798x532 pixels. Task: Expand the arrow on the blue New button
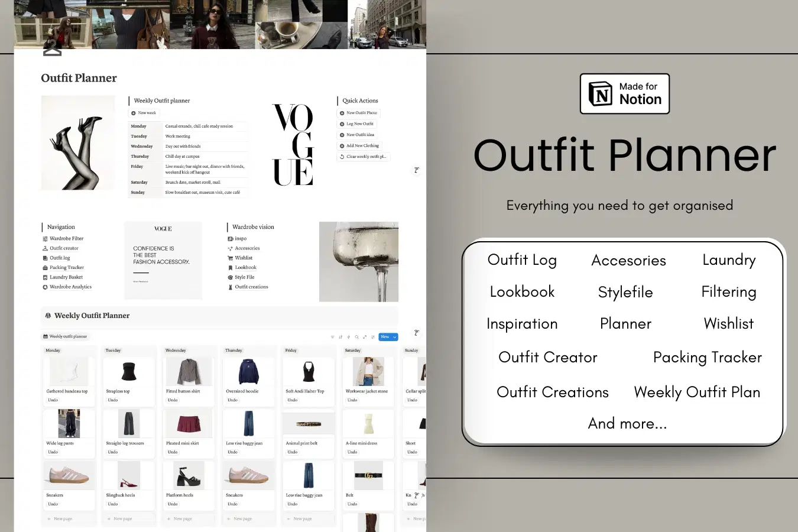point(394,337)
